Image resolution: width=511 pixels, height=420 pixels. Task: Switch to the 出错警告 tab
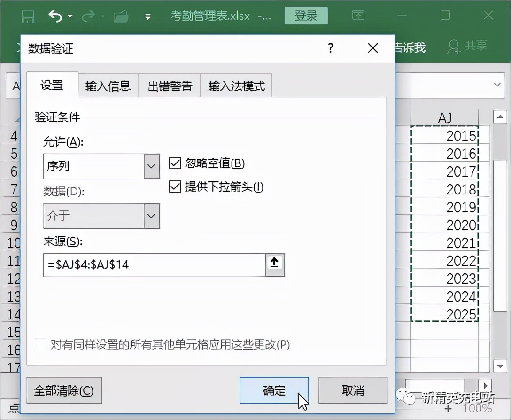click(169, 85)
